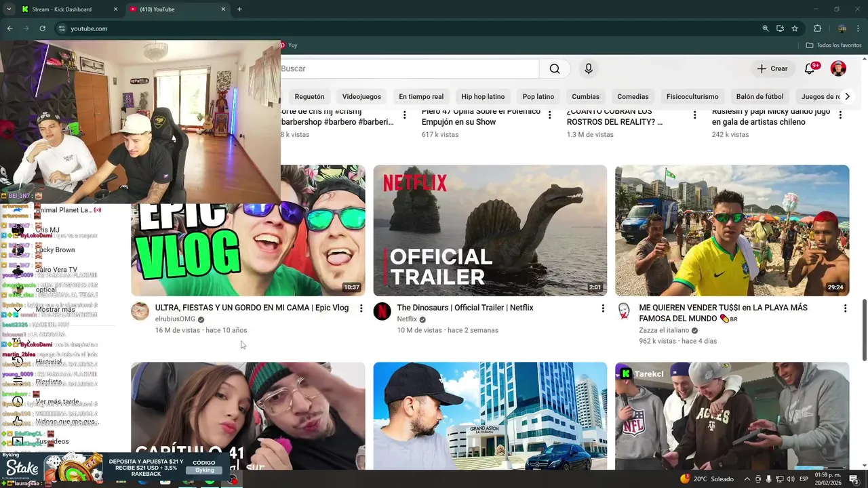Open the Windows notification center icon
The width and height of the screenshot is (868, 488).
(854, 479)
